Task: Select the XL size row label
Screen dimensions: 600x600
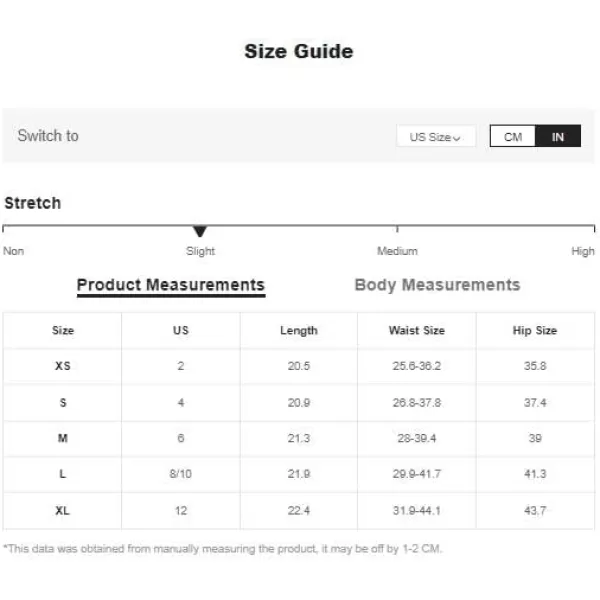Action: click(62, 510)
